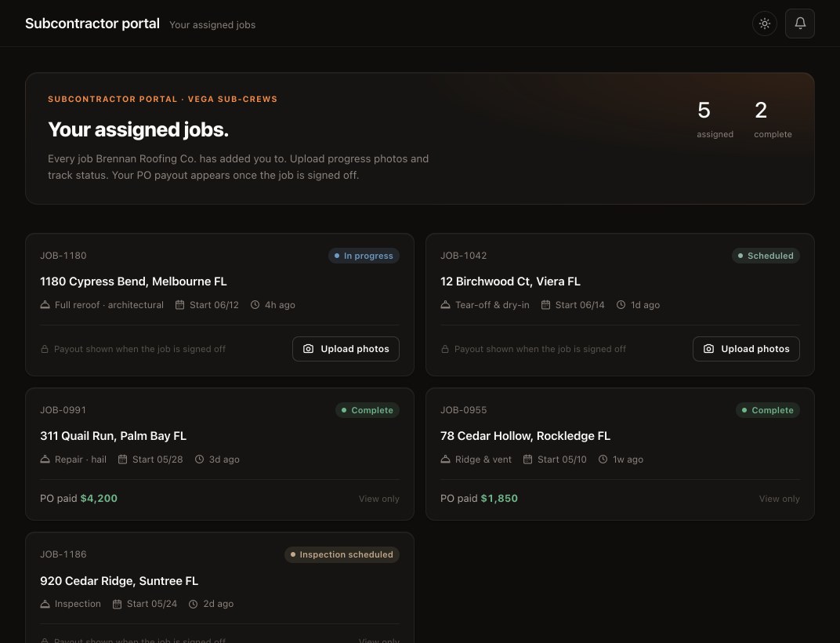Click calendar icon next to Start 06/14
This screenshot has width=840, height=643.
coord(545,304)
